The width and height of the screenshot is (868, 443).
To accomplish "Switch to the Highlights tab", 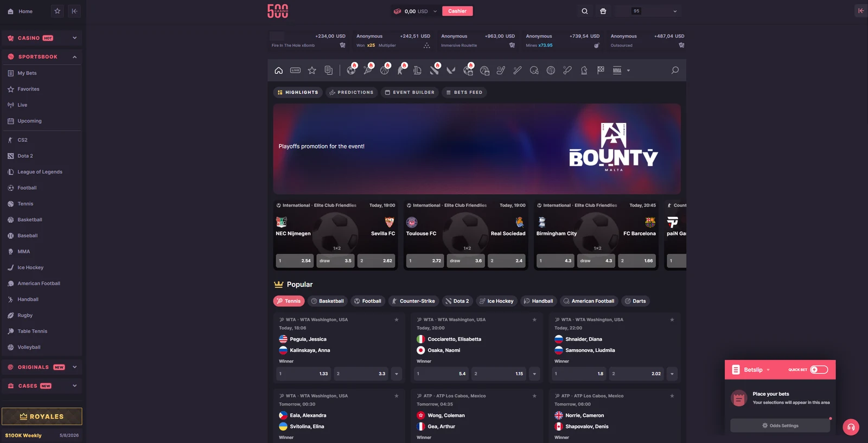I will tap(298, 92).
